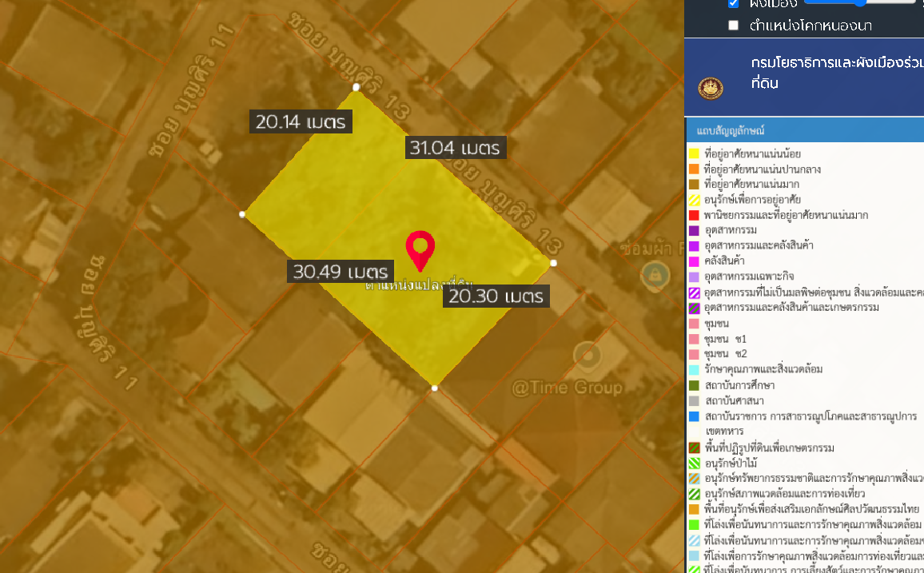Click the dark purple อุตสาหกรรม swatch

[x=694, y=230]
